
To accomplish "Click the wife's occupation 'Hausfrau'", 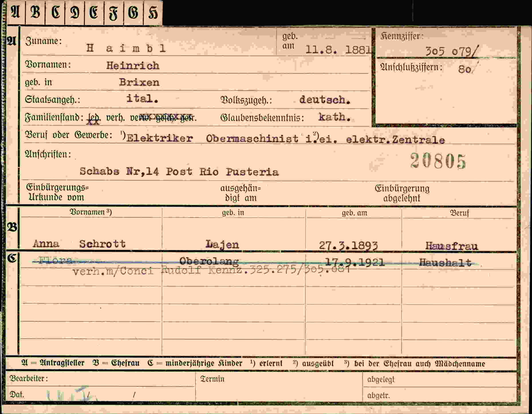I will (x=452, y=246).
